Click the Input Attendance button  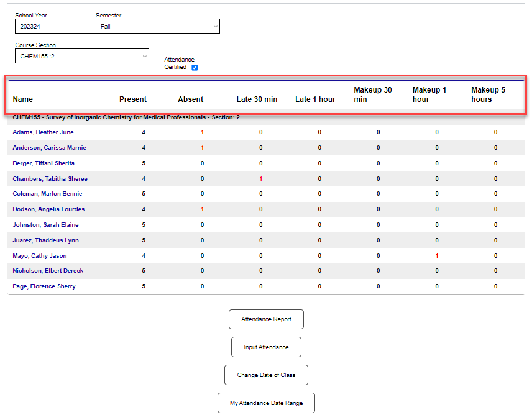point(266,347)
